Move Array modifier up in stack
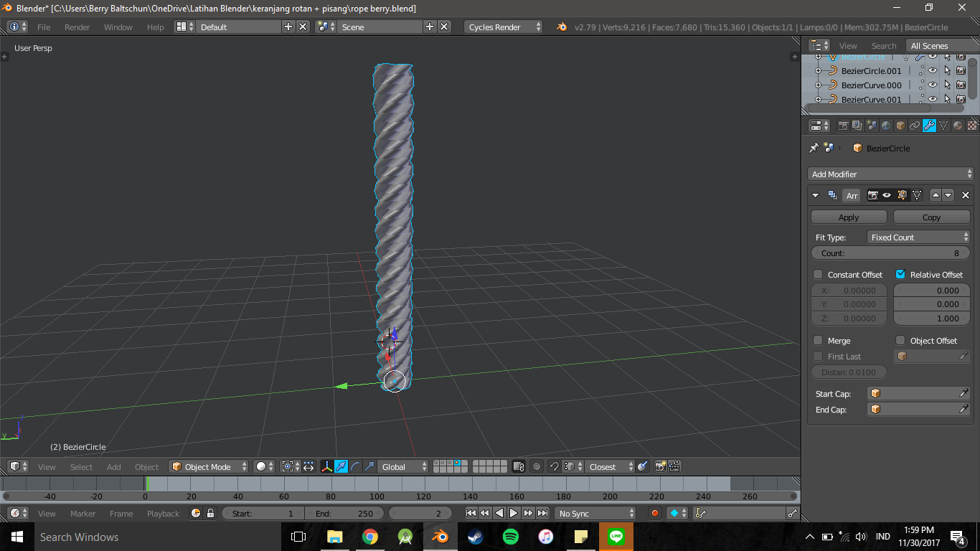Viewport: 980px width, 551px height. tap(936, 195)
